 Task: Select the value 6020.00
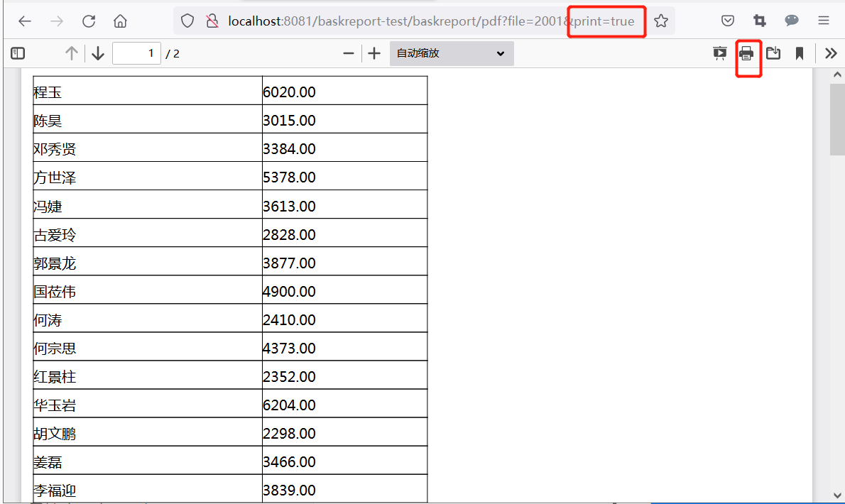point(290,92)
